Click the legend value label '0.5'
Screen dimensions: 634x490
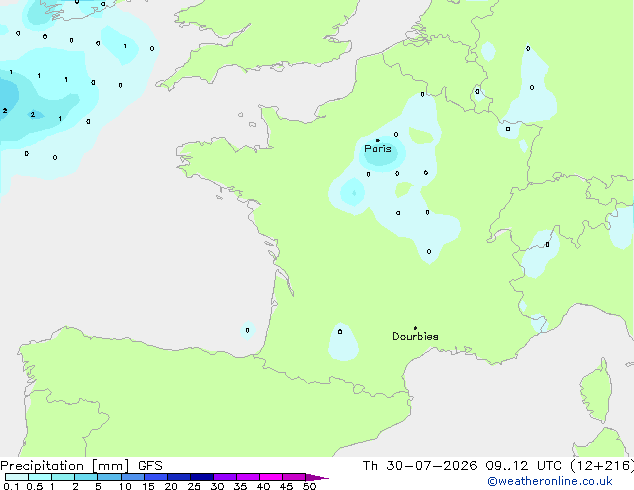pyautogui.click(x=34, y=486)
